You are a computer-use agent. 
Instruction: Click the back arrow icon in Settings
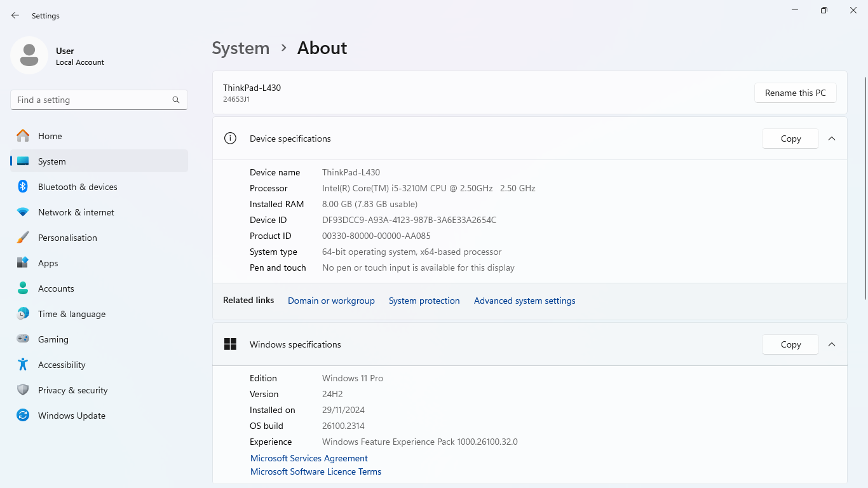[15, 15]
